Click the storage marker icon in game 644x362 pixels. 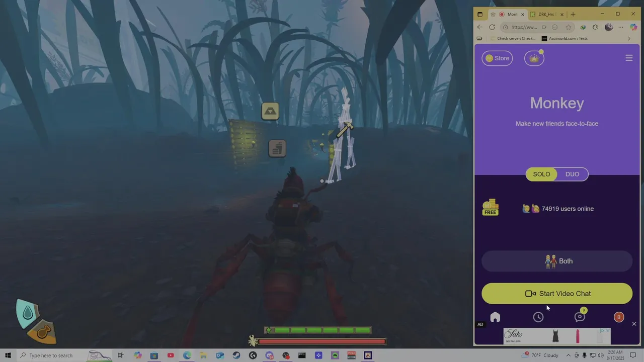(x=277, y=148)
